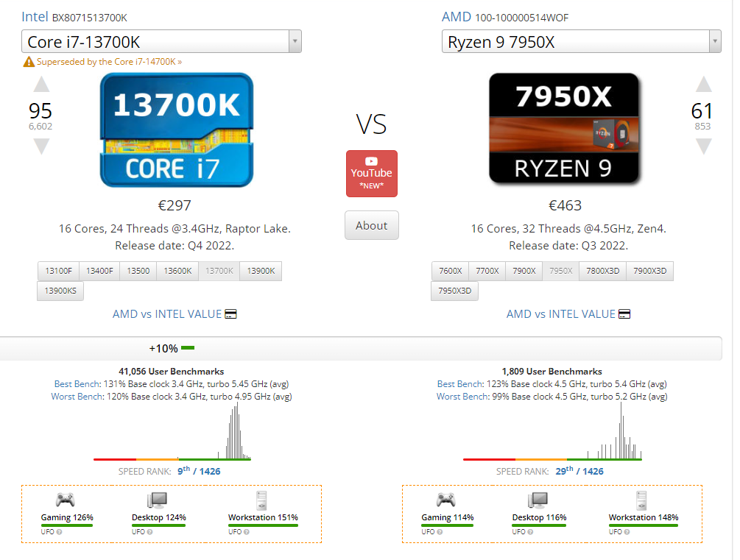This screenshot has height=560, width=740.
Task: Select the 13100F model tab
Action: coord(58,271)
